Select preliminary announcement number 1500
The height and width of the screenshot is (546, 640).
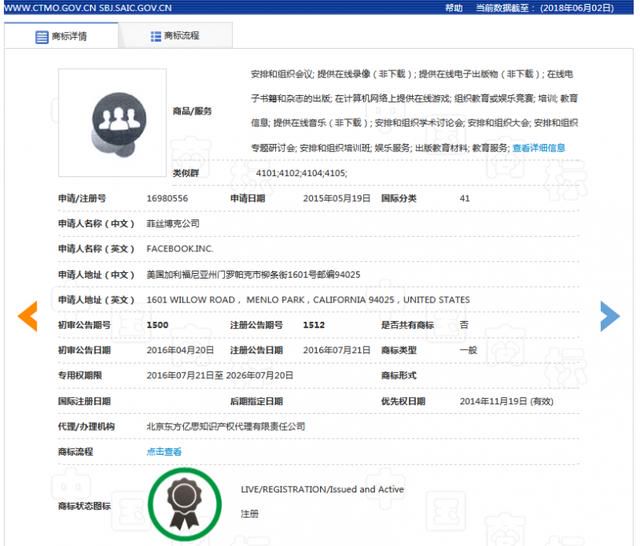[158, 325]
